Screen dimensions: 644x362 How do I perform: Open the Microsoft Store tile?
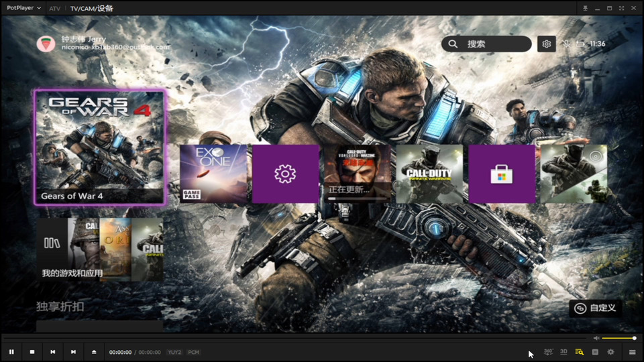click(x=502, y=174)
